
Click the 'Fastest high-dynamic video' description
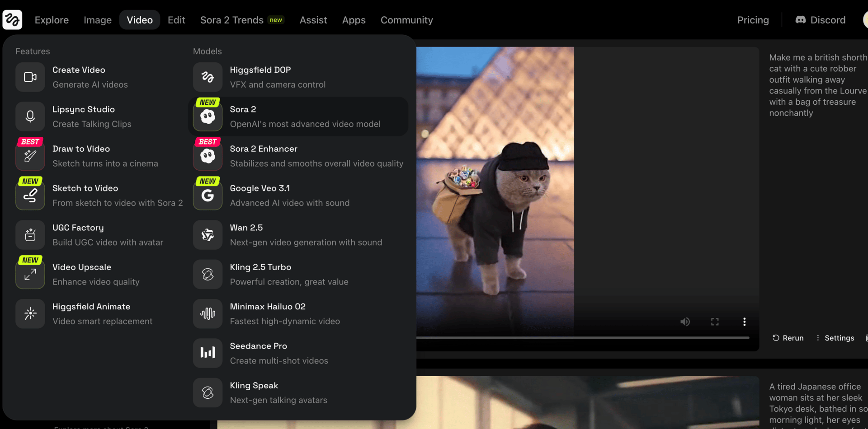(285, 321)
